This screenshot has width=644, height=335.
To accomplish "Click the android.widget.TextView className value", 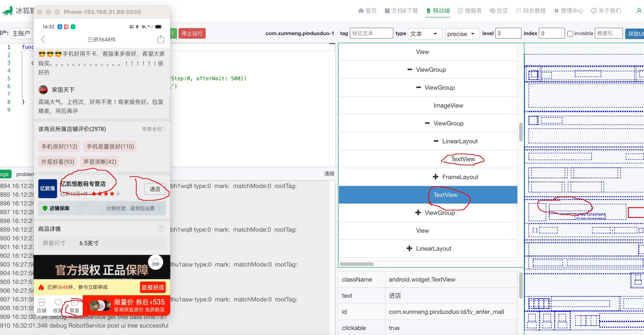I will coord(422,279).
